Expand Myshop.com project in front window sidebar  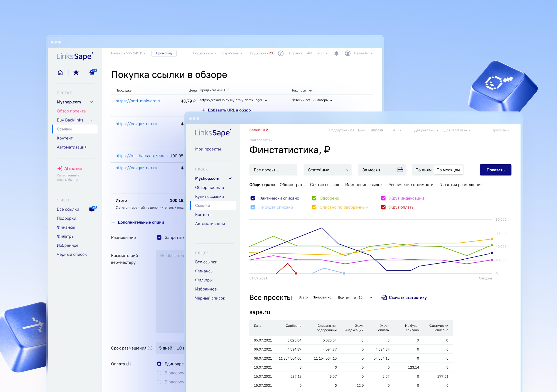[x=230, y=178]
